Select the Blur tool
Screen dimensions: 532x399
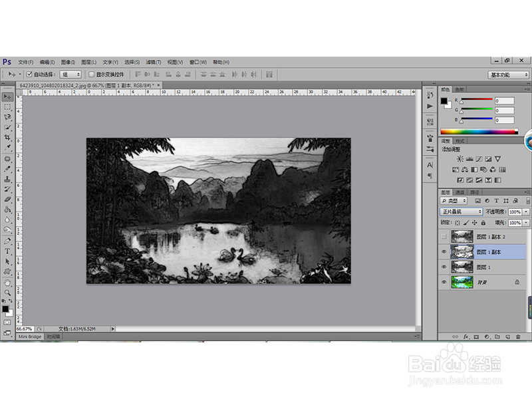click(x=7, y=220)
